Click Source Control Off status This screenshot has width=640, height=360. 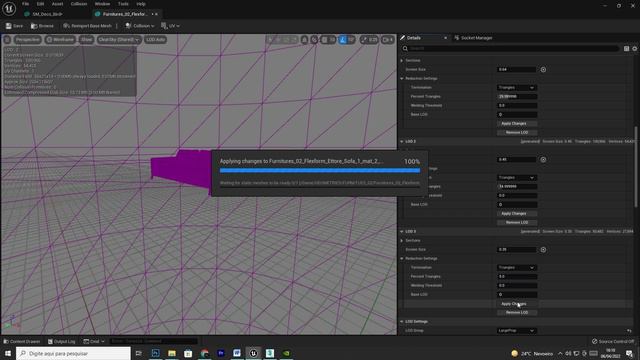613,341
